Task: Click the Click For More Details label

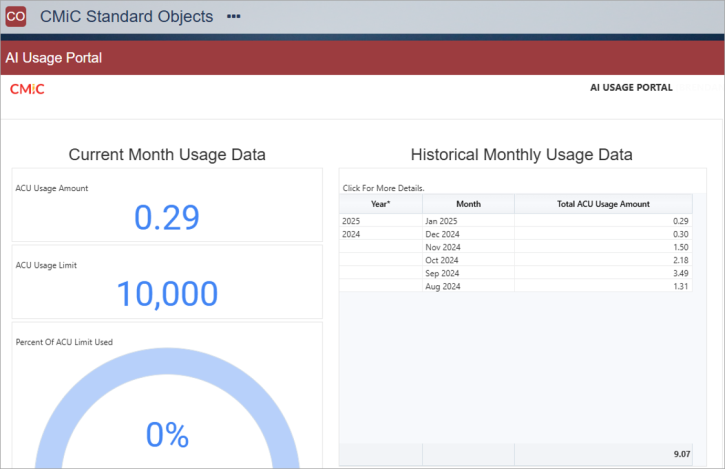Action: point(383,188)
